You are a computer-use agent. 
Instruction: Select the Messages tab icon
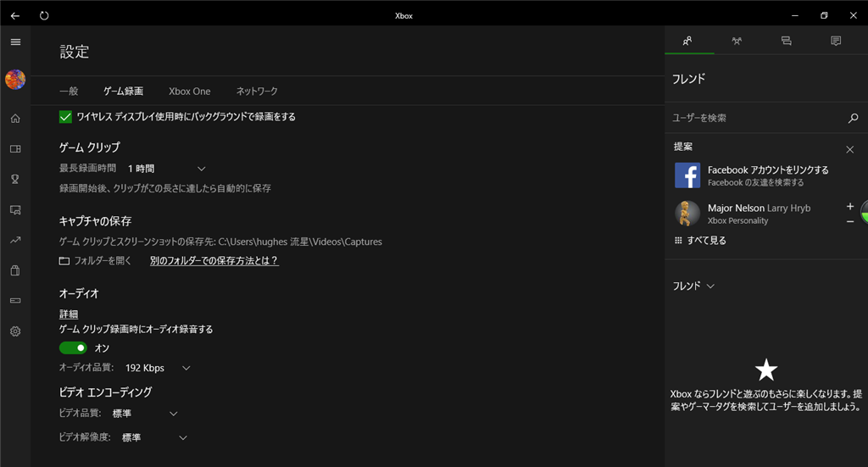coord(786,41)
